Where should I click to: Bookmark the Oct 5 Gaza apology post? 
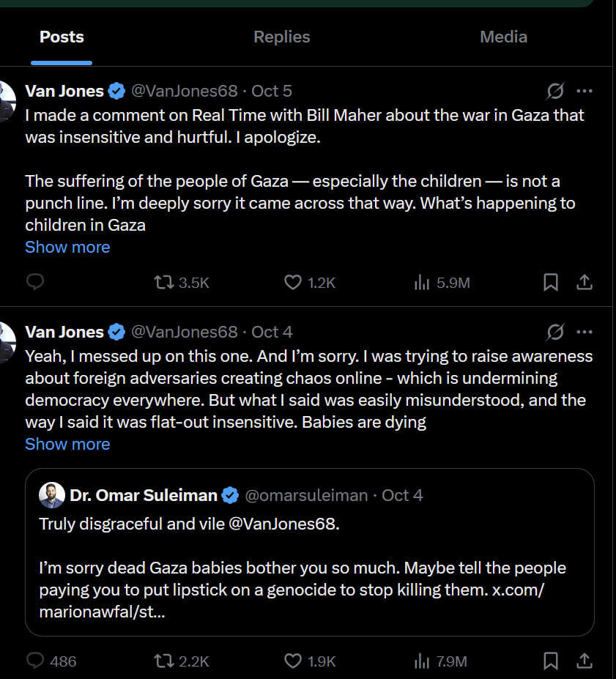tap(551, 282)
